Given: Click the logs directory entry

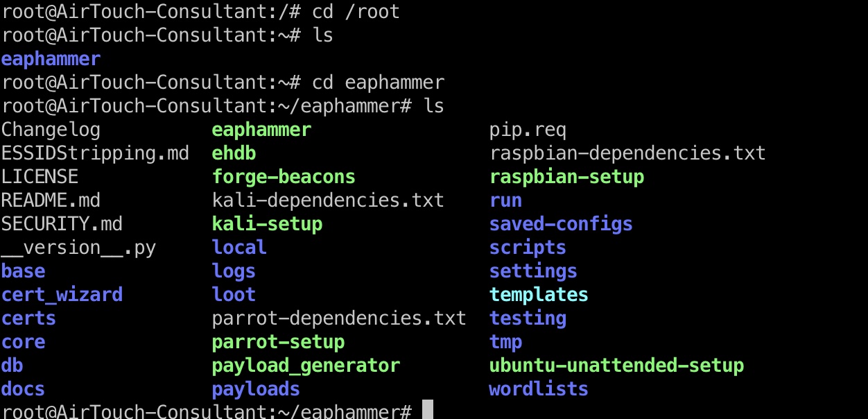Looking at the screenshot, I should point(234,271).
